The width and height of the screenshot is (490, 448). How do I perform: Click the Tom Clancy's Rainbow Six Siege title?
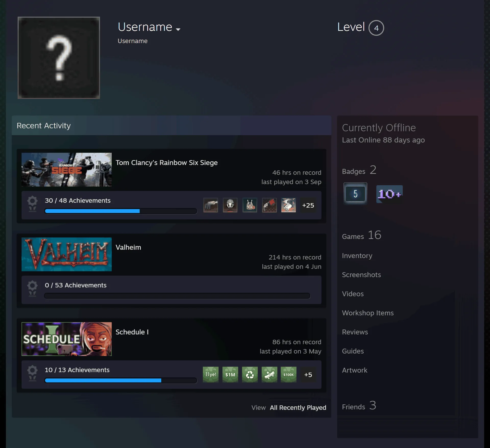(167, 162)
